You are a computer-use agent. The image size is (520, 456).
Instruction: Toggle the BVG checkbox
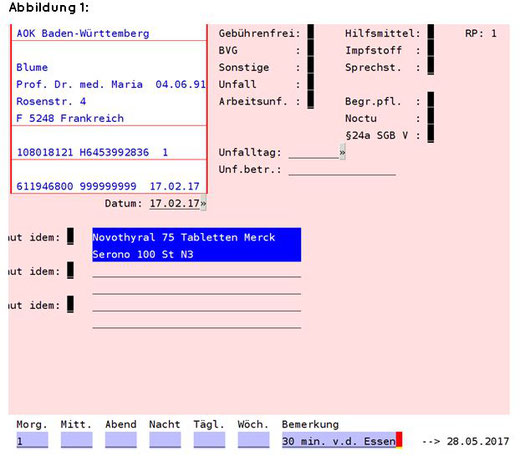[310, 50]
